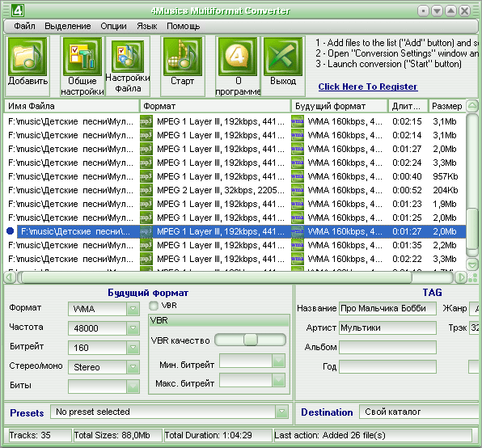This screenshot has width=482, height=448.
Task: Click the Click Here To Register link
Action: point(368,87)
